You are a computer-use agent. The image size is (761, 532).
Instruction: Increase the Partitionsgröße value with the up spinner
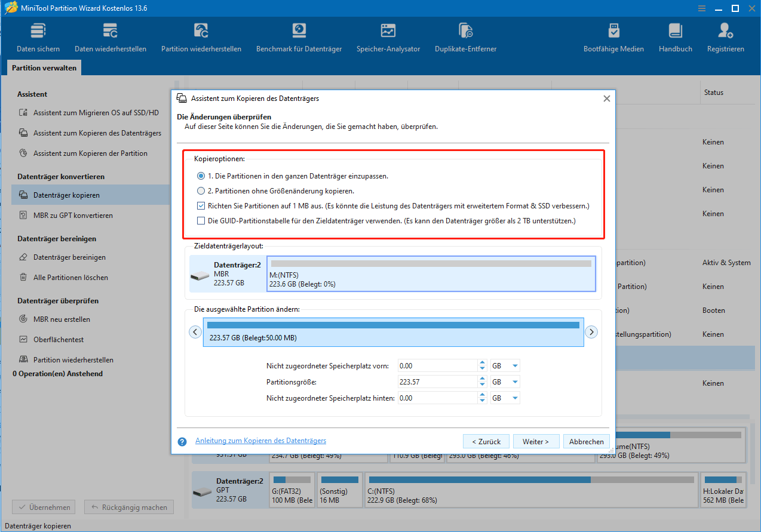pyautogui.click(x=482, y=379)
